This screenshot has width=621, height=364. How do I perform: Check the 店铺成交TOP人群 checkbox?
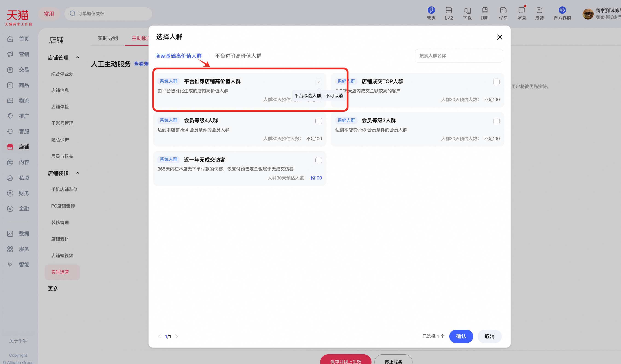[496, 82]
